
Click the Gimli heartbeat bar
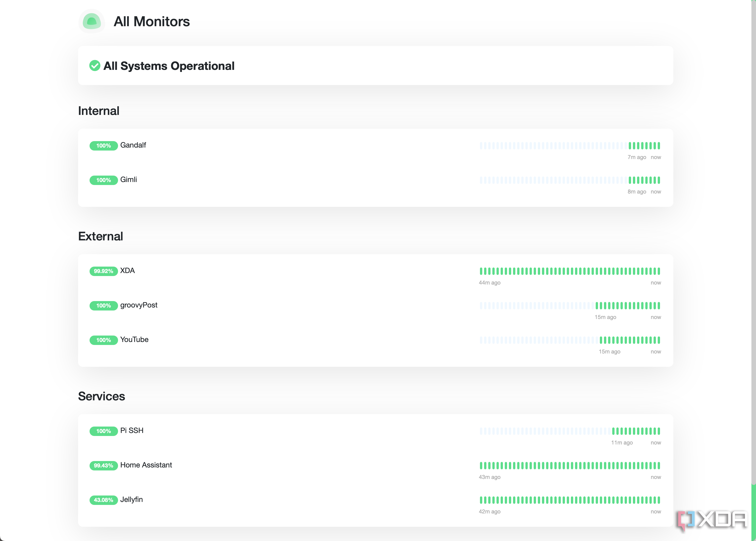coord(570,180)
